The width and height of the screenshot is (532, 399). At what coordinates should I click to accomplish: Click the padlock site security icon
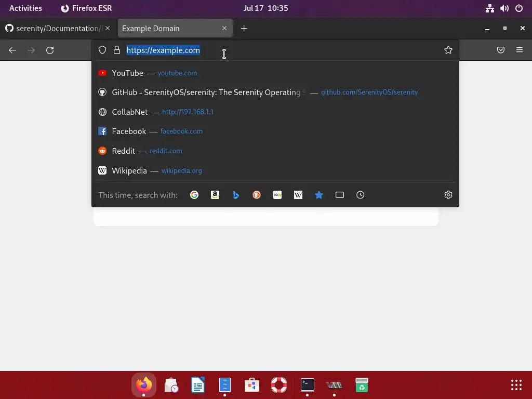[117, 50]
